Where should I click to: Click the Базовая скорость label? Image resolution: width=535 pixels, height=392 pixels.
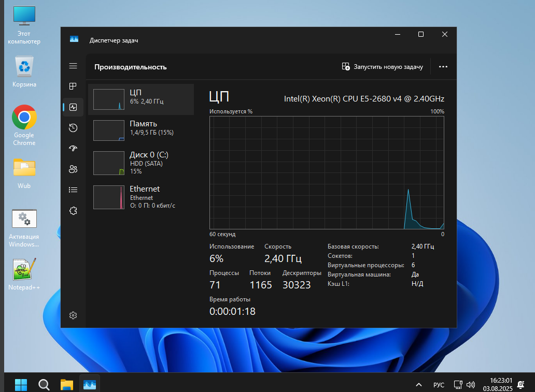click(353, 246)
